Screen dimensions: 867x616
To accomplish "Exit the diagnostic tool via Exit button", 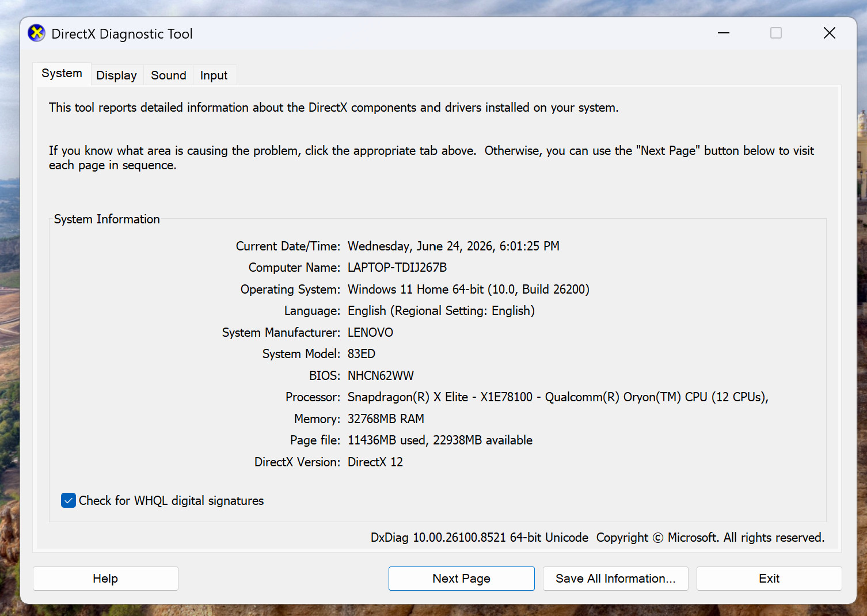I will [x=769, y=579].
